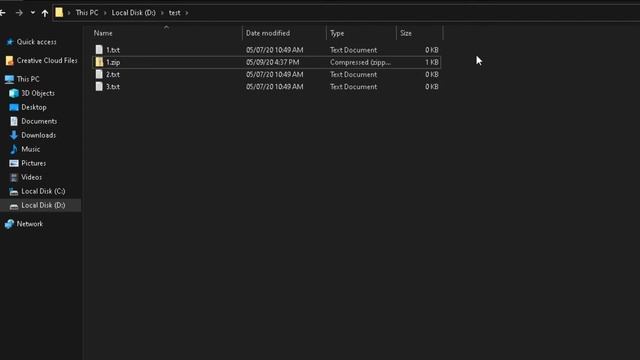
Task: Go up one folder level
Action: pos(44,13)
